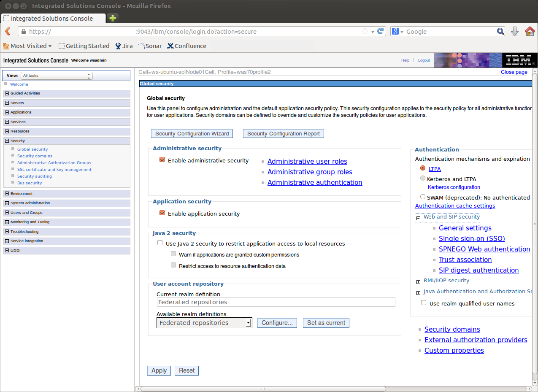Screen dimensions: 538x392
Task: Open the Jira bookmark icon
Action: click(118, 46)
